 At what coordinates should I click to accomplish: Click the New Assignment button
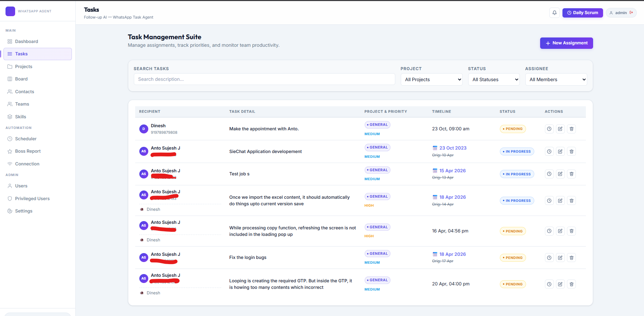[566, 43]
